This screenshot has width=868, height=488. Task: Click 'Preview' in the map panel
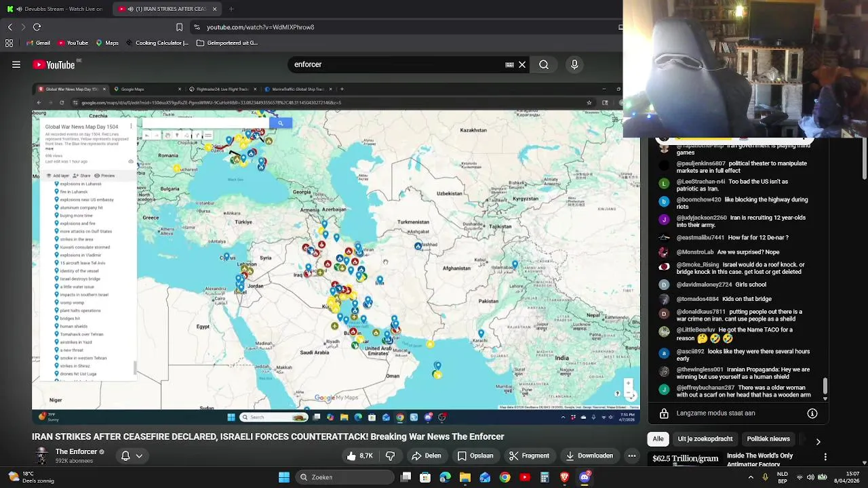click(104, 176)
